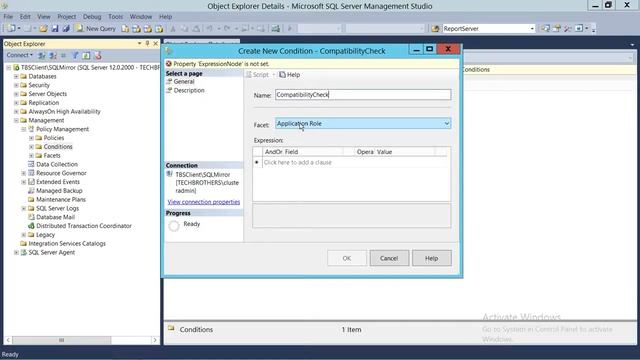640x360 pixels.
Task: Select Resource Governor tree item
Action: coord(61,173)
